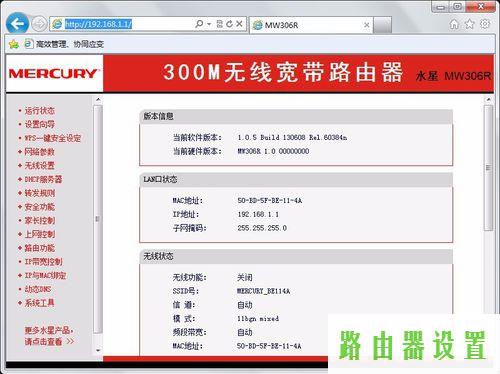The height and width of the screenshot is (374, 500).
Task: Click the main page vertical scrollbar thumb
Action: (488, 168)
